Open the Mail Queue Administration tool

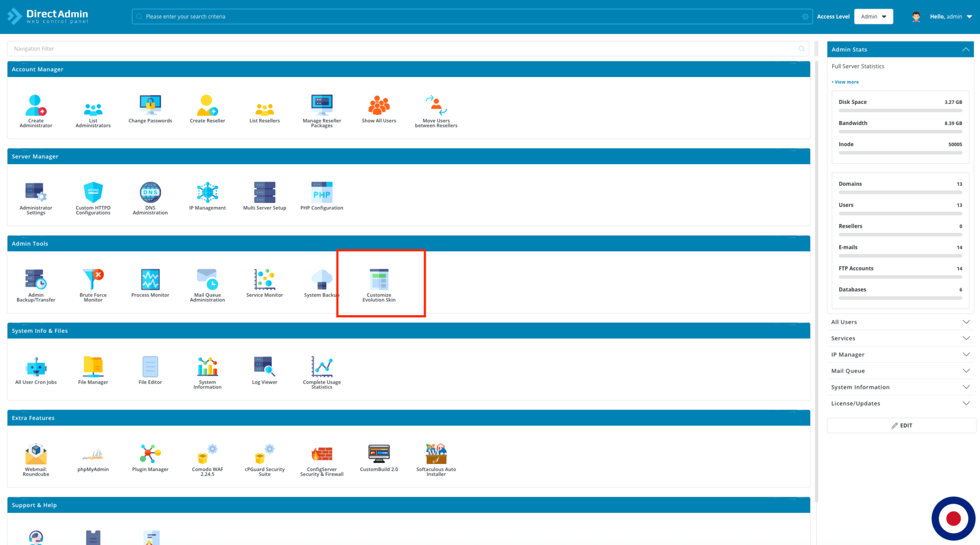(207, 283)
